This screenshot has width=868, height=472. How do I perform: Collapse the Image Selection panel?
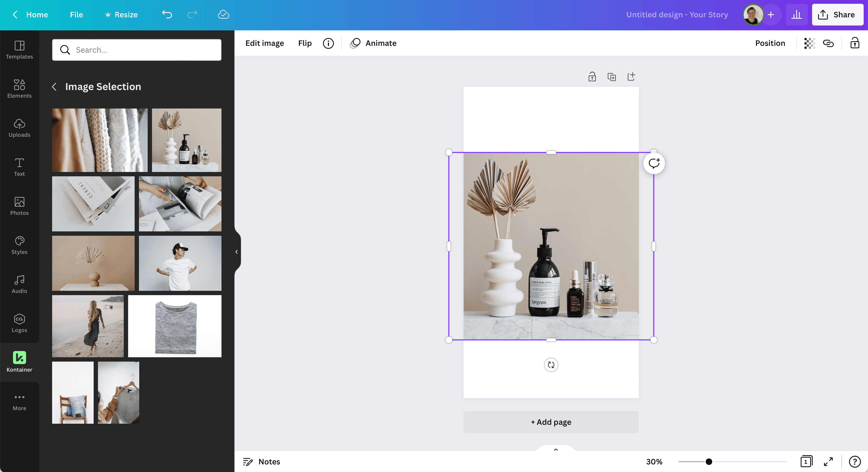[55, 87]
